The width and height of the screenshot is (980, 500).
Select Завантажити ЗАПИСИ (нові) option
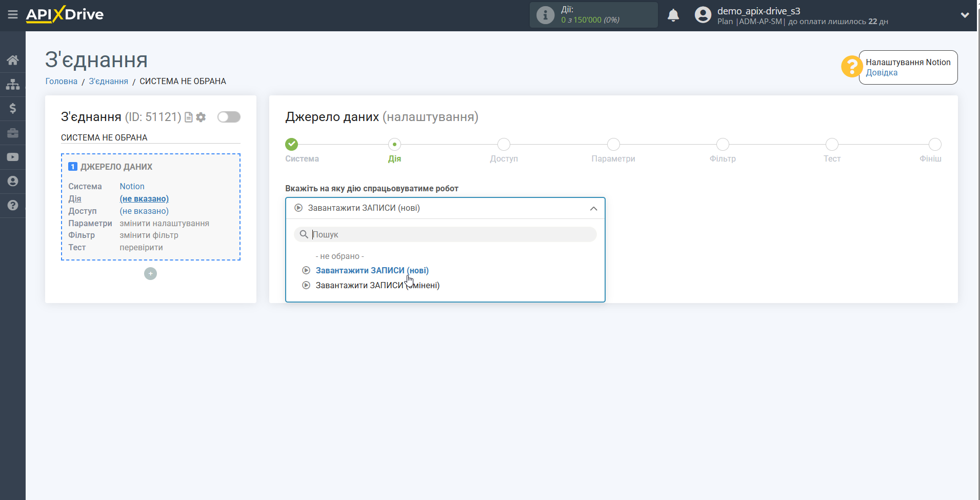tap(372, 270)
